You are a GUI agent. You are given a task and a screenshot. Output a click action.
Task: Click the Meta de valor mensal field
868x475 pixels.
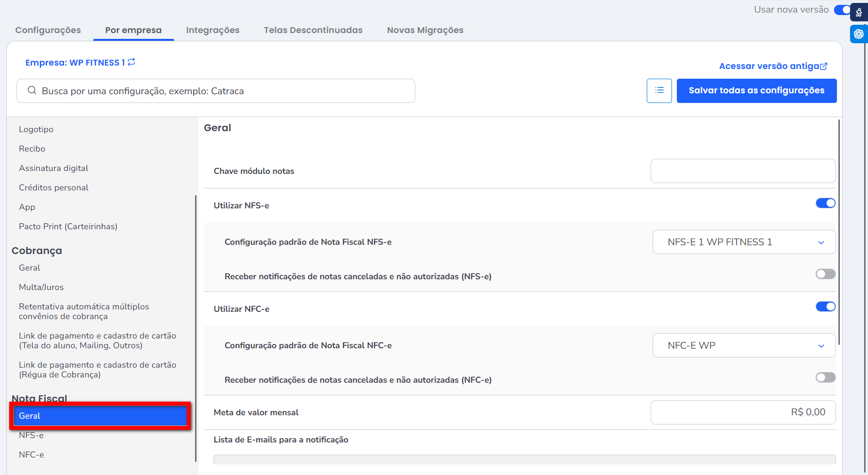[742, 412]
